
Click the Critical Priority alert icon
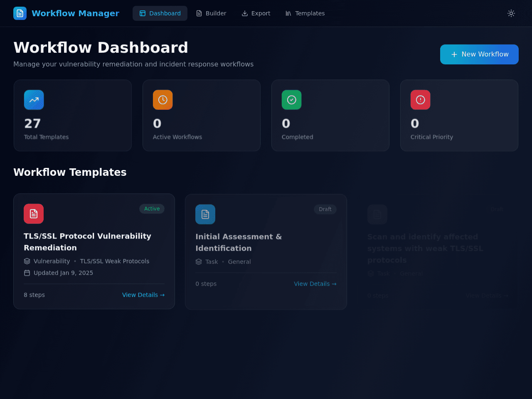tap(421, 100)
